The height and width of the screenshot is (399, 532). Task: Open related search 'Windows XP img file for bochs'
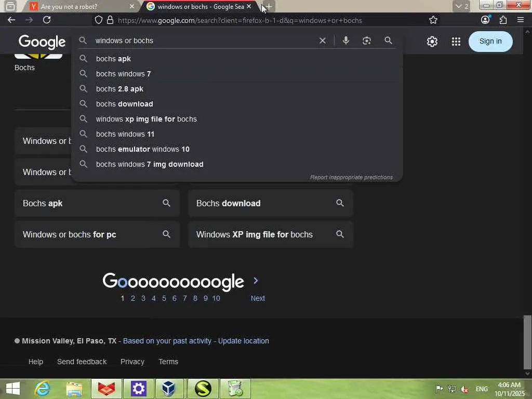click(271, 234)
